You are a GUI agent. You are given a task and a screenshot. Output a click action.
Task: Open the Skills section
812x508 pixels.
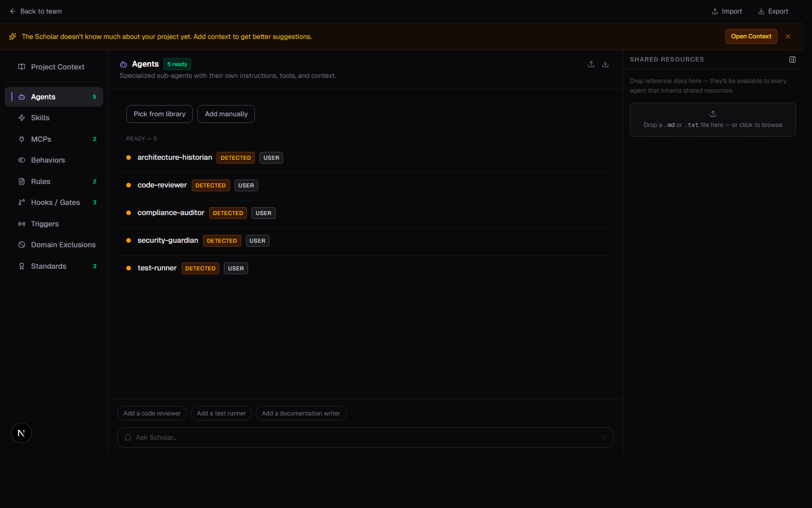tap(54, 118)
